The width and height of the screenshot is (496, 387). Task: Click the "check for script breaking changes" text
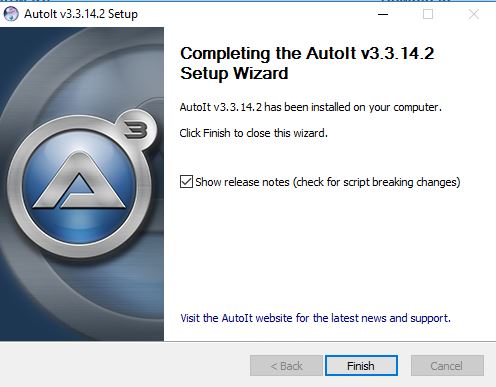376,182
